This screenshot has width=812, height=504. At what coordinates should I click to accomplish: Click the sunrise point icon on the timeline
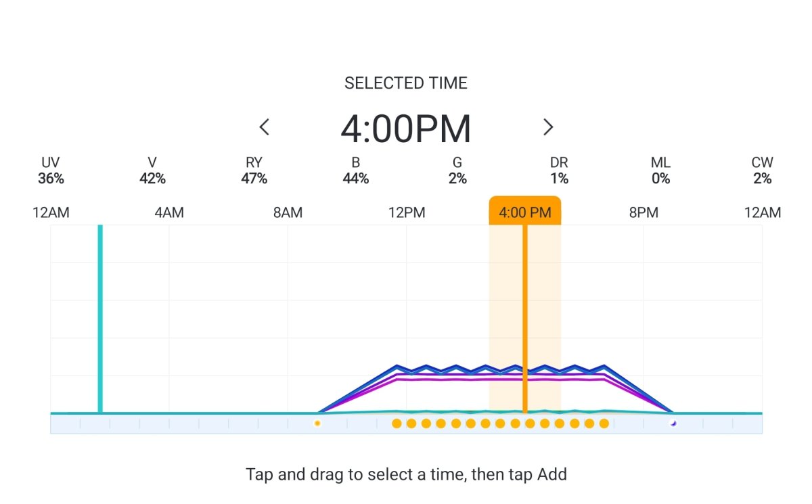click(317, 423)
